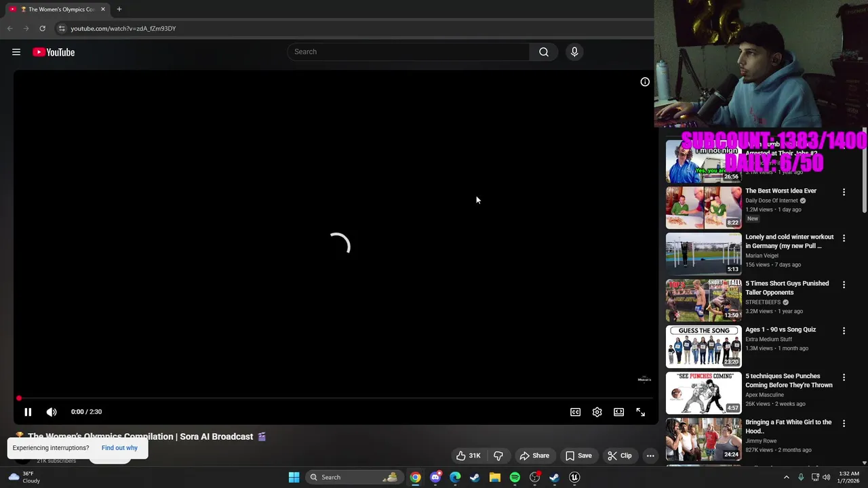Open 5 techniques See Punches Coming title
The height and width of the screenshot is (488, 868).
point(789,380)
